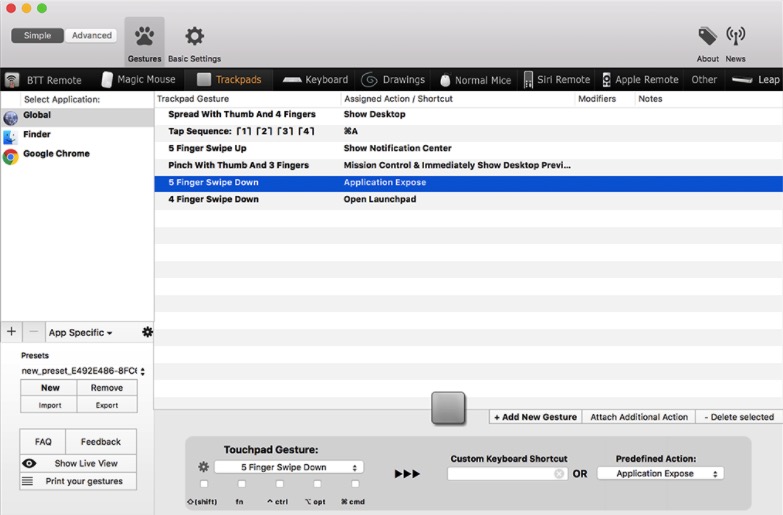Viewport: 783px width, 515px height.
Task: Click the minus icon to remove application
Action: click(x=33, y=332)
